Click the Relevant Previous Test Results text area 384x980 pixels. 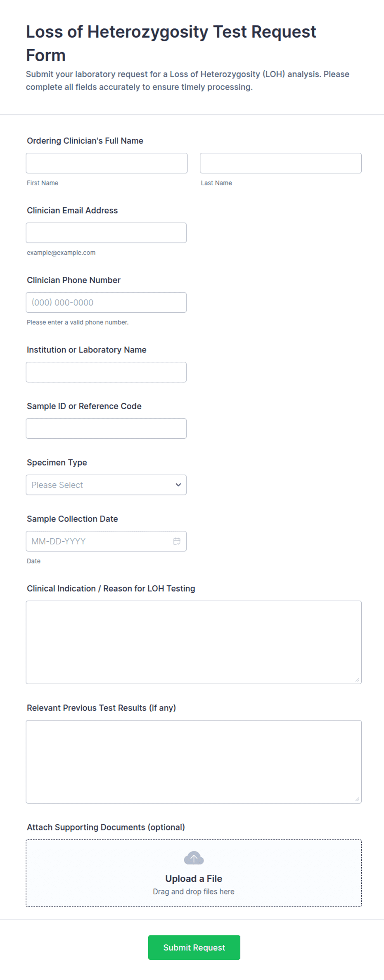(194, 762)
